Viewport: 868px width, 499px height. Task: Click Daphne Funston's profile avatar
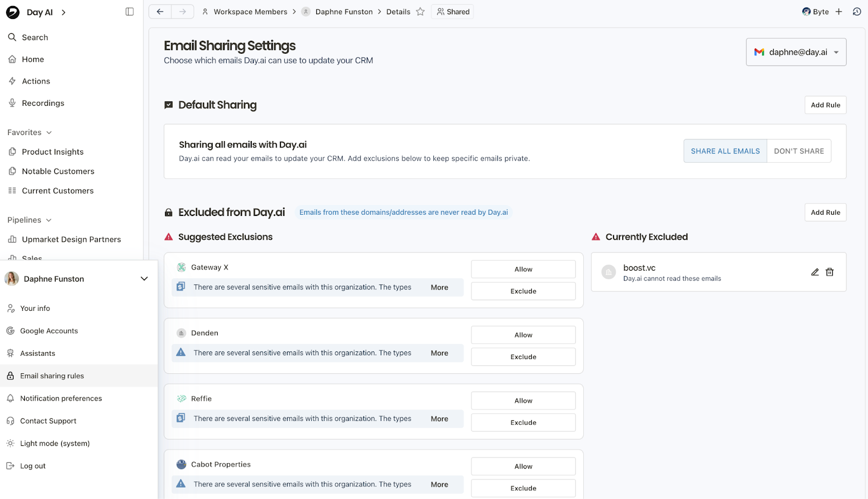[11, 279]
